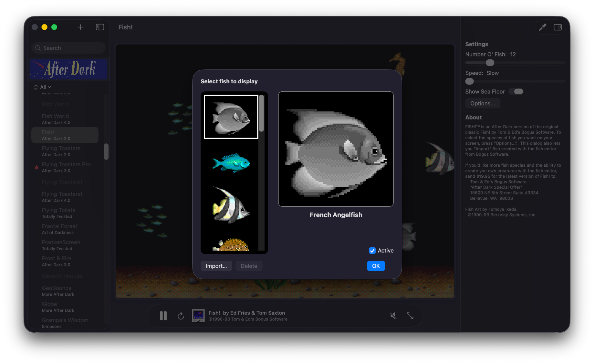Screen dimensions: 594x364
Task: Click the Flying Toasters! group header
Action: pos(62,182)
